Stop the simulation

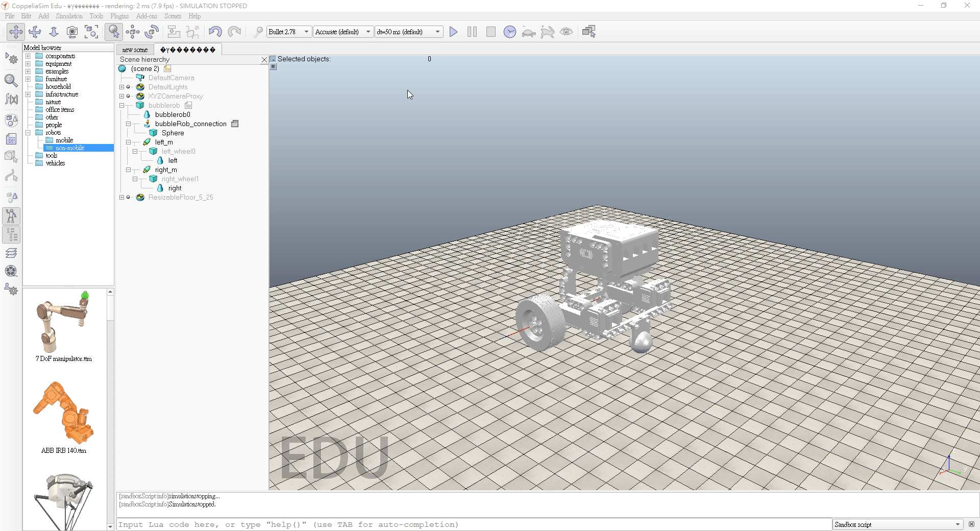(491, 32)
